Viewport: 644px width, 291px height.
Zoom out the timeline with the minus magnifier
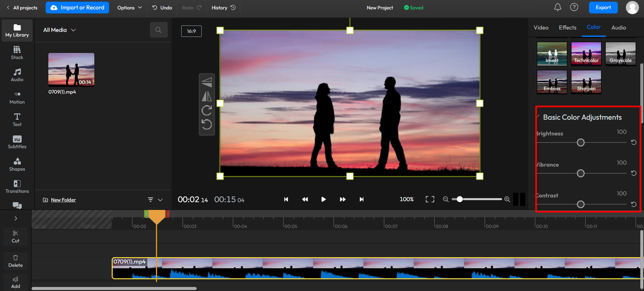(x=445, y=199)
